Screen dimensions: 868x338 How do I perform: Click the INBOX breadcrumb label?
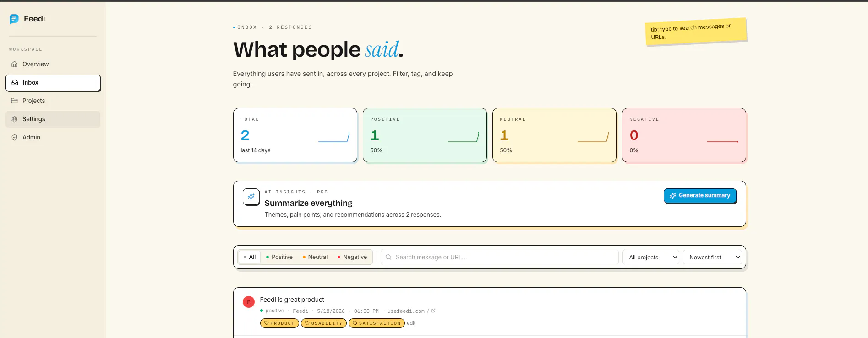247,27
